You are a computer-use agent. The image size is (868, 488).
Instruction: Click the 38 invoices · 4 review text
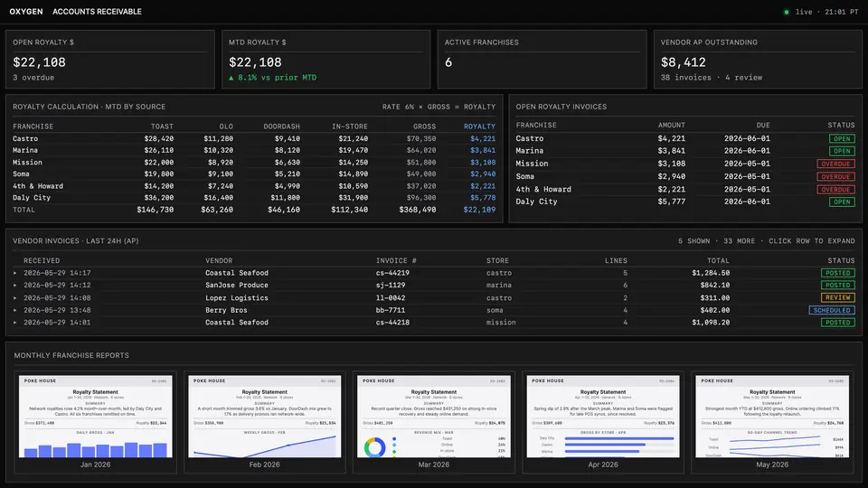pyautogui.click(x=712, y=78)
